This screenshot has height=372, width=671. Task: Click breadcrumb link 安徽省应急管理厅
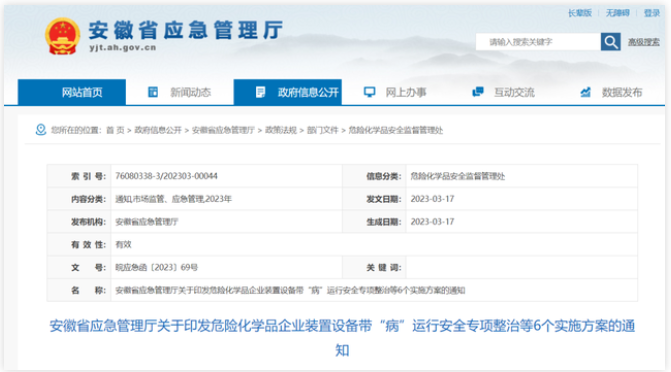[223, 130]
